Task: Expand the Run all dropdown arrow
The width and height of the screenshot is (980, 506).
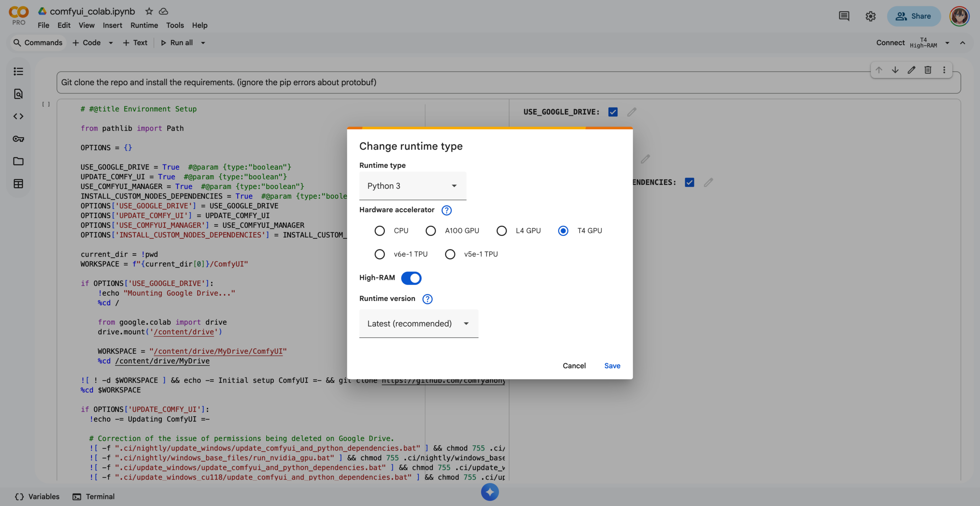Action: [203, 43]
